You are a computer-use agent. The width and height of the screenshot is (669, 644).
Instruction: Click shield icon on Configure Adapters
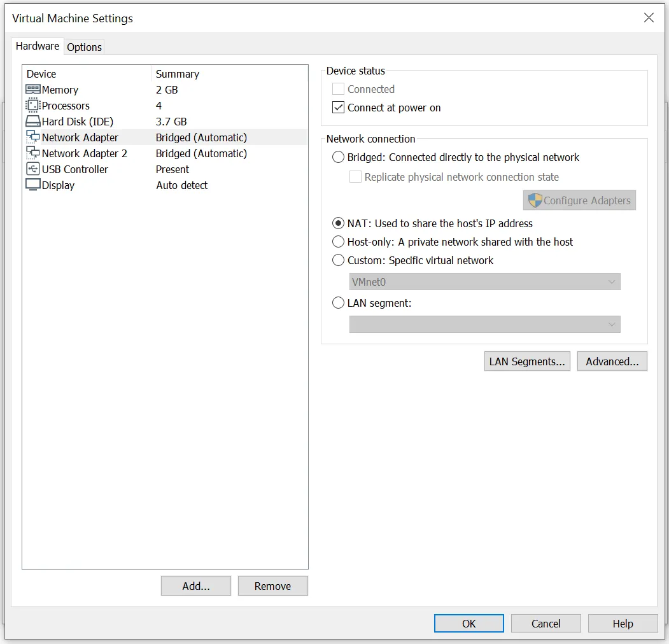click(x=535, y=200)
